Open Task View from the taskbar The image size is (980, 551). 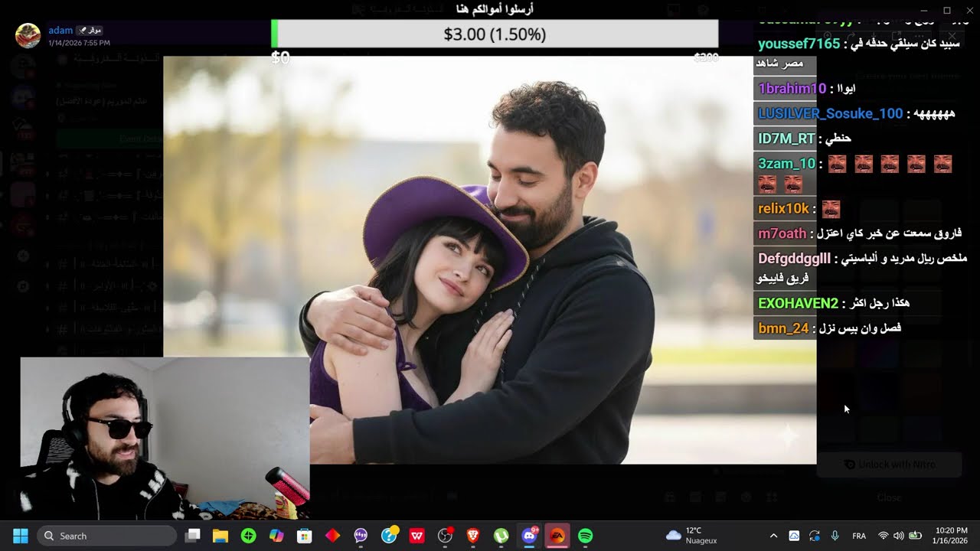coord(193,536)
